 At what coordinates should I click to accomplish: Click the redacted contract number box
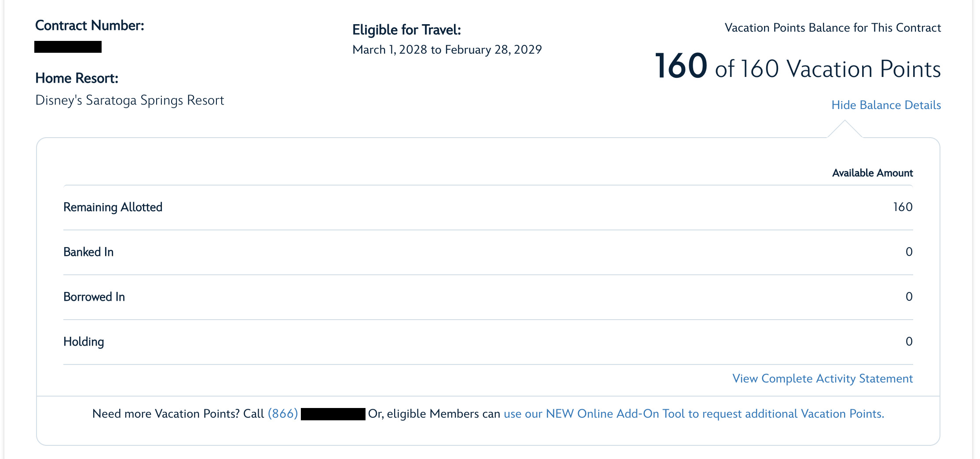pyautogui.click(x=68, y=47)
